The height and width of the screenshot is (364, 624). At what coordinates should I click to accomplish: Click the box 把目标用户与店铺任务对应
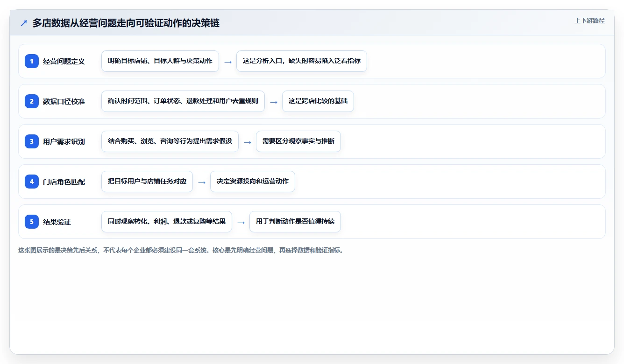[147, 182]
